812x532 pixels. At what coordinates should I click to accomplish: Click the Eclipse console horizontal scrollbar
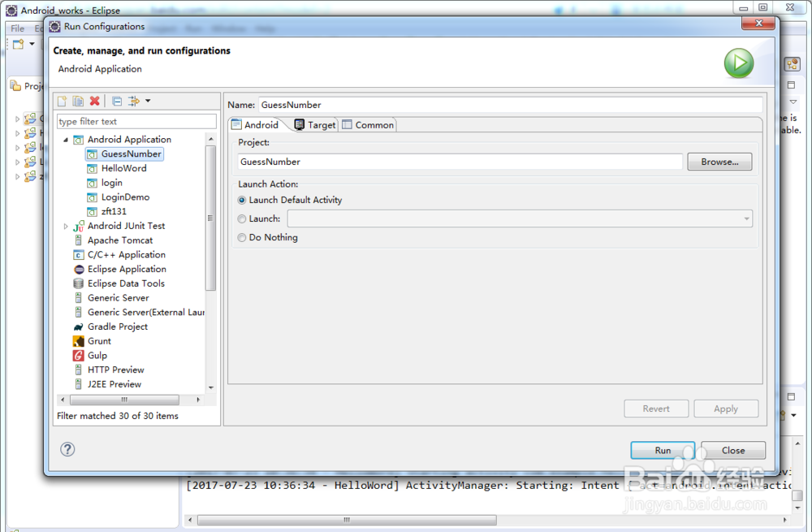pyautogui.click(x=347, y=520)
